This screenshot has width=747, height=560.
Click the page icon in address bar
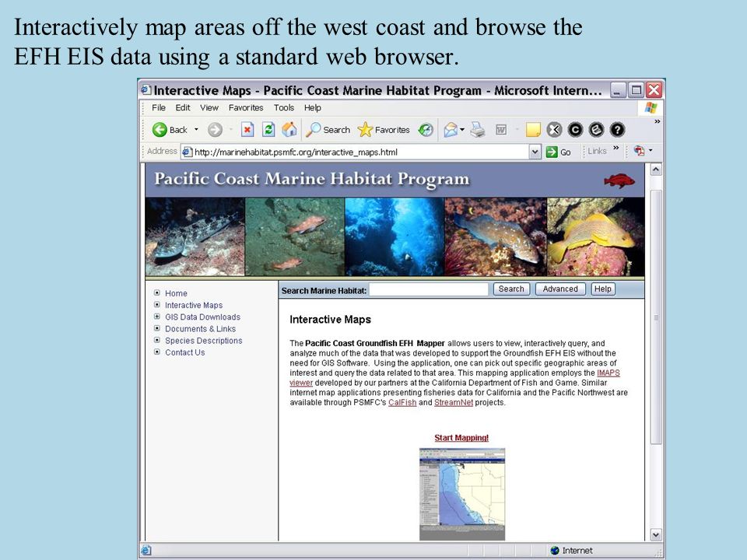[188, 152]
